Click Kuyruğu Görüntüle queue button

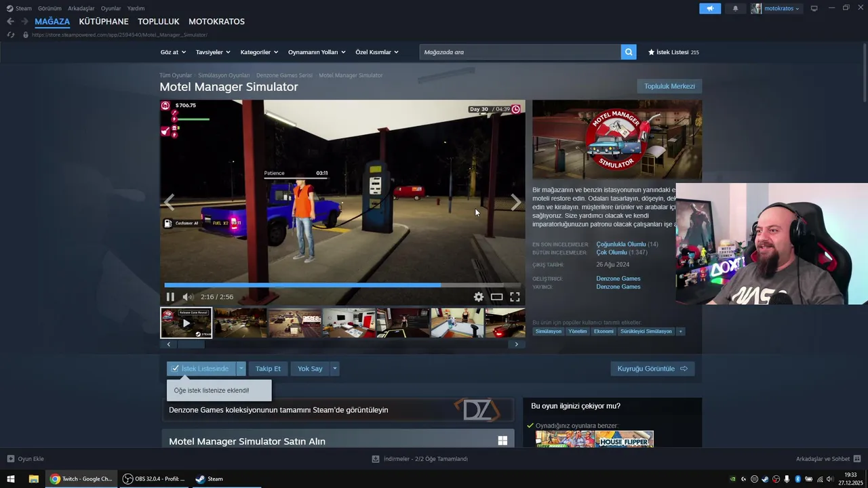[652, 369]
